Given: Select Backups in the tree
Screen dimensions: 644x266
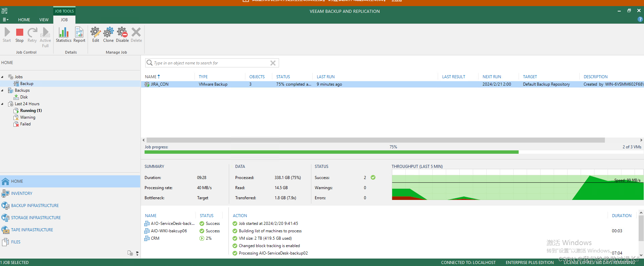Looking at the screenshot, I should [22, 90].
